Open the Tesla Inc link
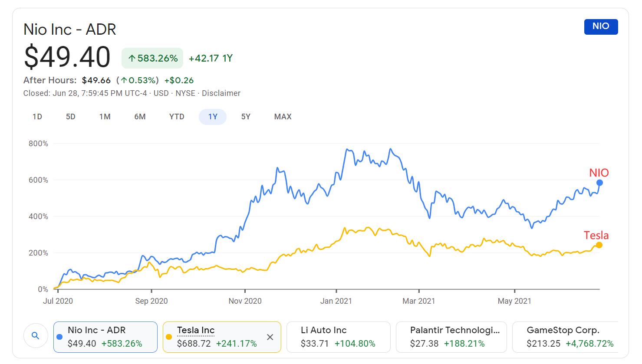The height and width of the screenshot is (364, 642). [x=196, y=330]
